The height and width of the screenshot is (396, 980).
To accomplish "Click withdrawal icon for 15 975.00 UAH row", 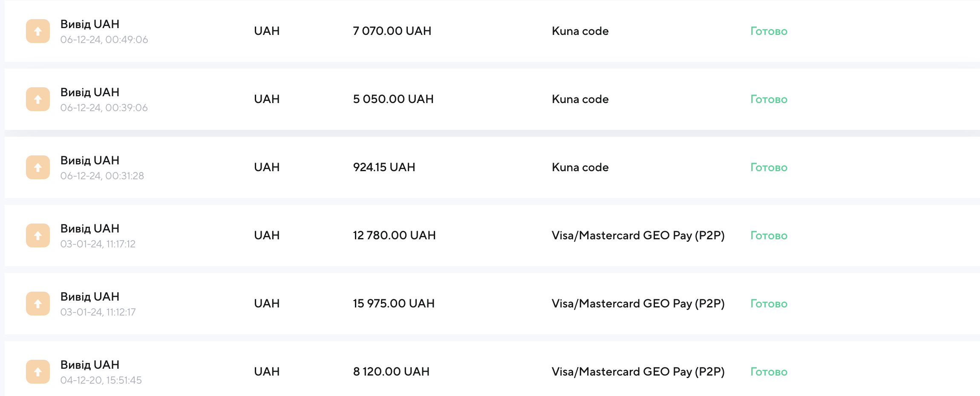I will 38,304.
